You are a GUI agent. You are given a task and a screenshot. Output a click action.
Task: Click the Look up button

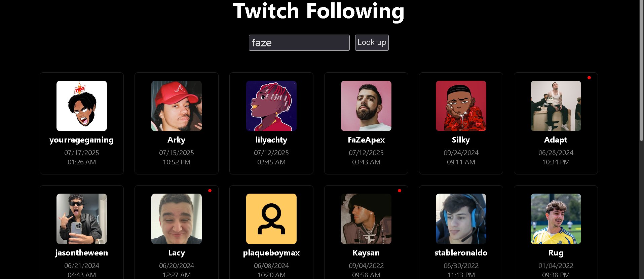[372, 43]
